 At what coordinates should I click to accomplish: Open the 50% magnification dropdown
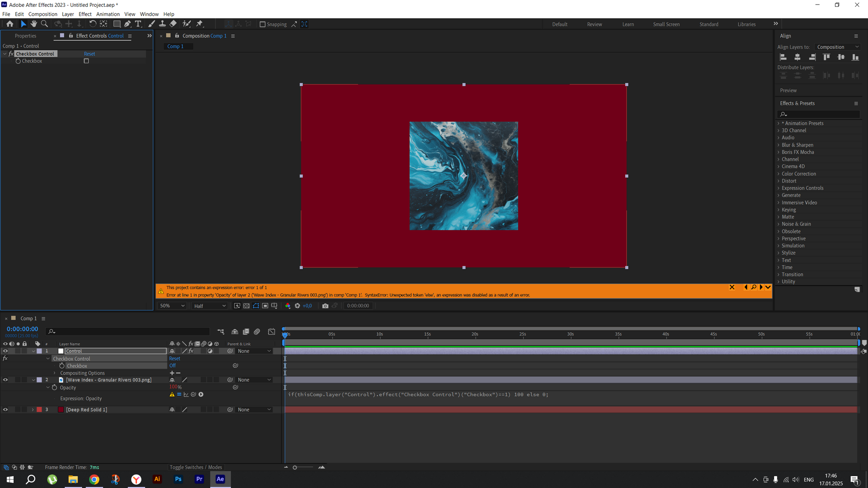click(x=172, y=306)
